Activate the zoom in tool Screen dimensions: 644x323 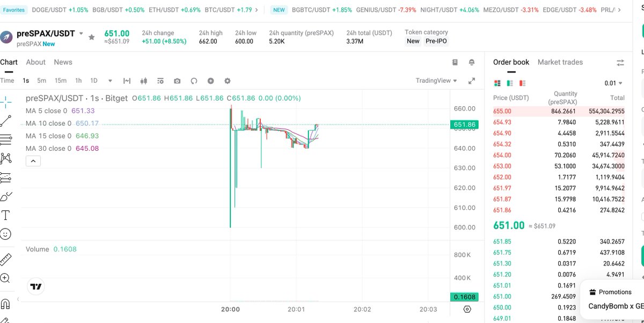(5, 278)
